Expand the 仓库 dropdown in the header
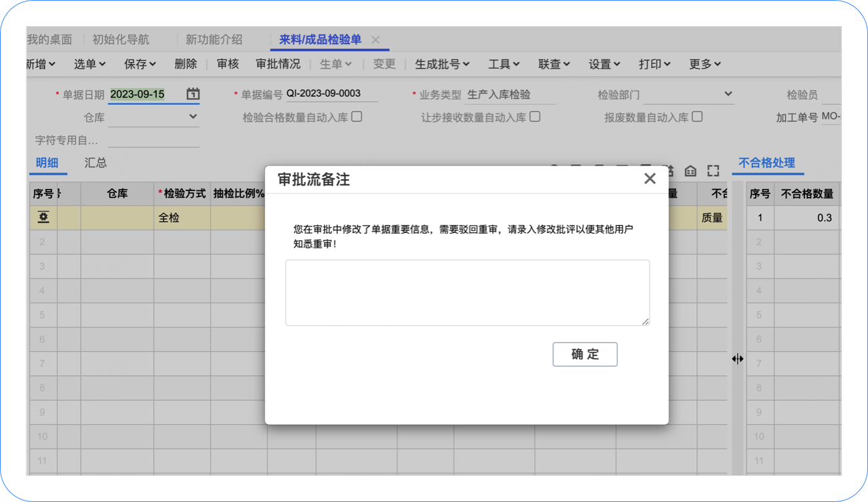Screen dimensions: 868x502 click(154, 117)
